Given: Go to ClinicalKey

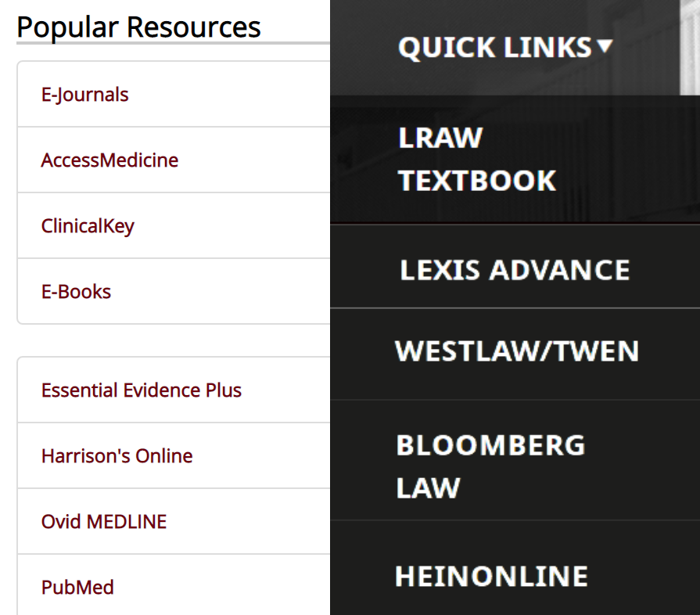Looking at the screenshot, I should pos(88,226).
